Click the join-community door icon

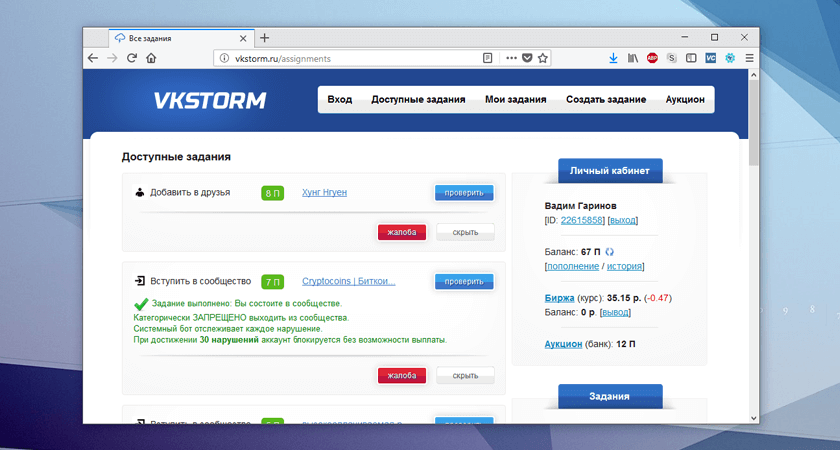coord(140,281)
